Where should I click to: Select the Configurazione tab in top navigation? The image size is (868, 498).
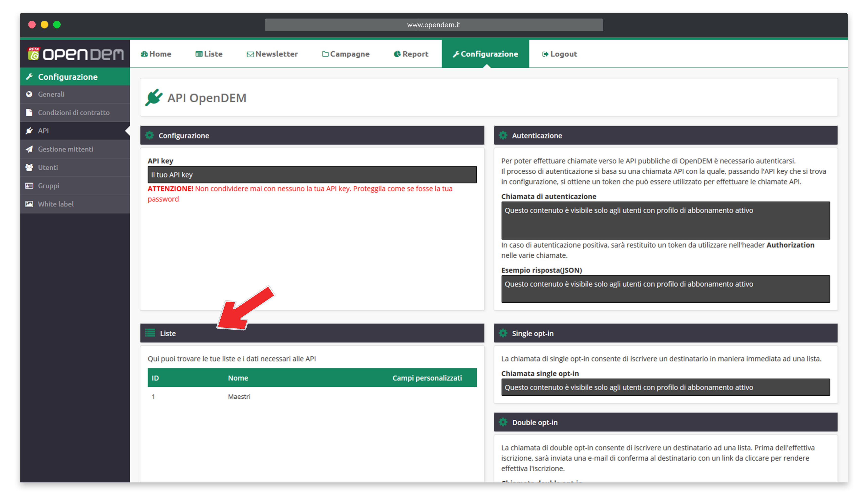point(485,54)
